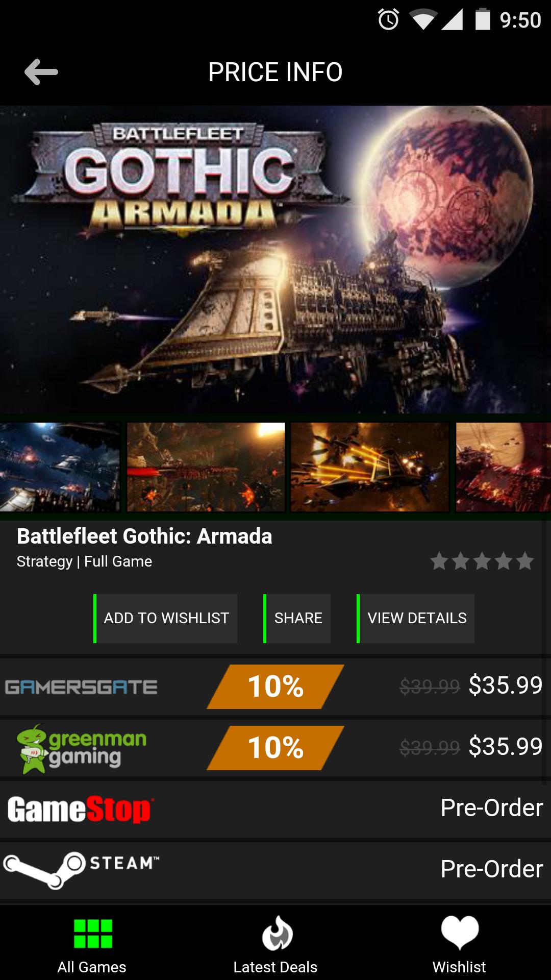
Task: Tap the GamersGate store logo
Action: click(x=82, y=687)
